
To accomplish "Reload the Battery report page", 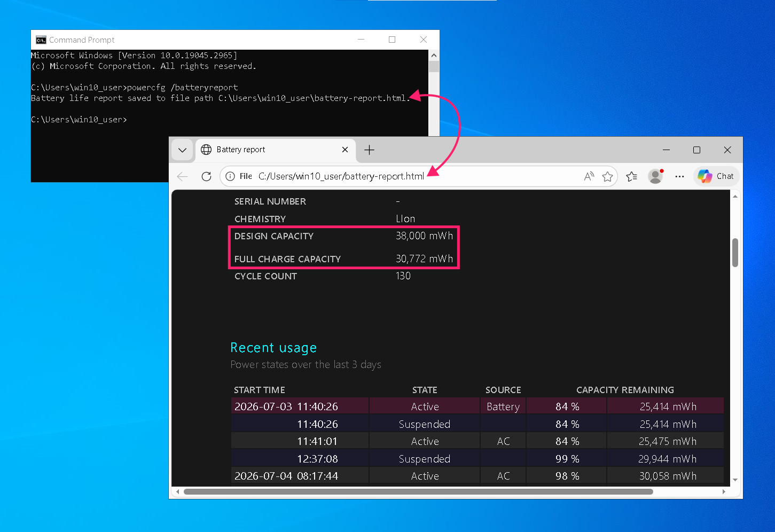I will coord(206,176).
